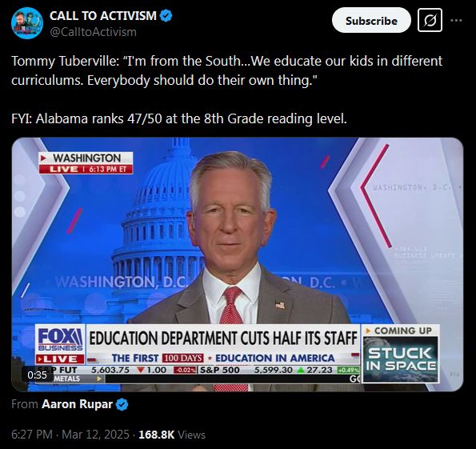This screenshot has width=476, height=449.
Task: Click the verified badge next to Aaron Rupar
Action: [x=122, y=404]
